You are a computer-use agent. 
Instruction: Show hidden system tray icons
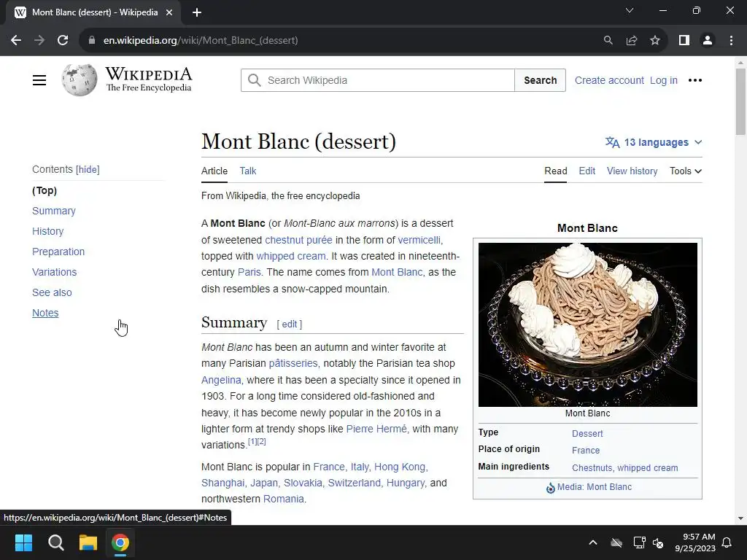tap(593, 542)
